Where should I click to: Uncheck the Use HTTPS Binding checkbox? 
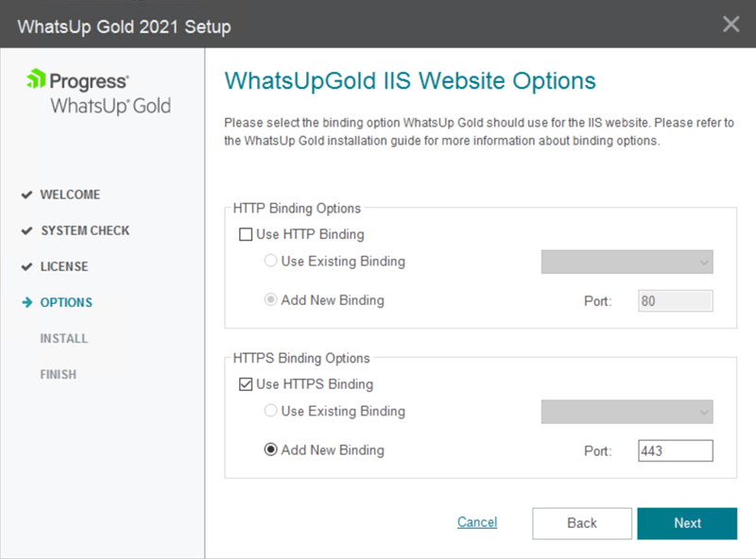coord(246,384)
